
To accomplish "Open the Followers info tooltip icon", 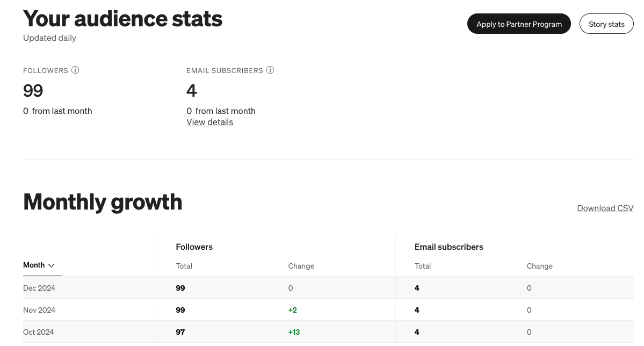I will [75, 70].
